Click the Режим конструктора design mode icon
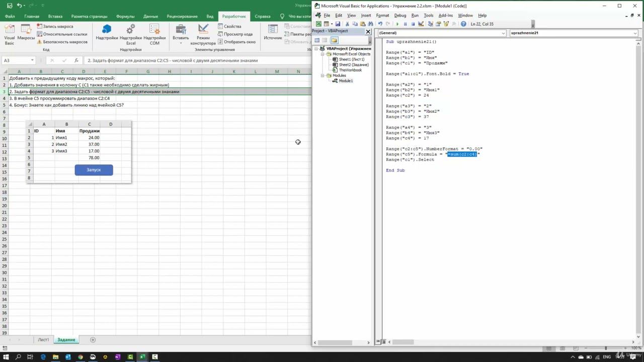 [x=203, y=34]
